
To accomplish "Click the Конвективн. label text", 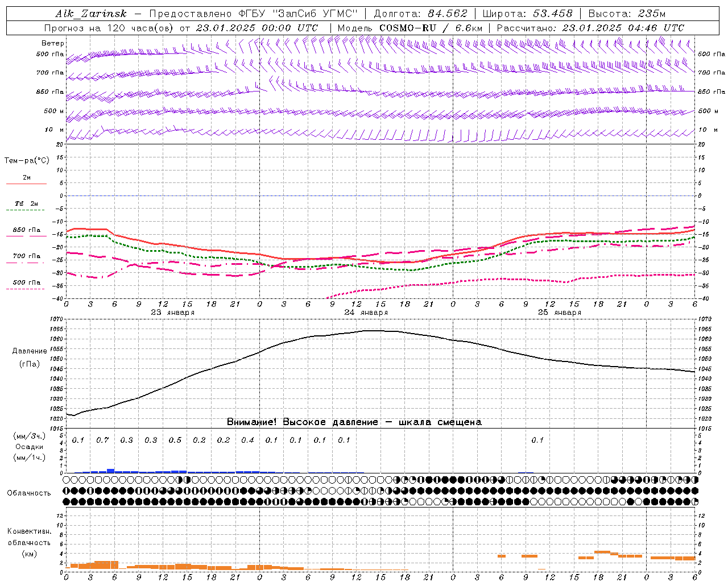I will click(30, 531).
